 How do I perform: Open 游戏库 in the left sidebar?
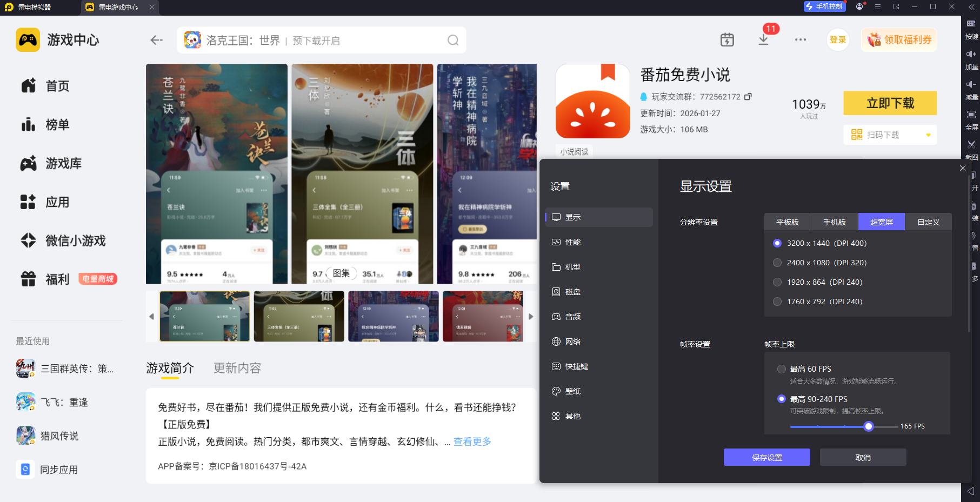tap(63, 163)
